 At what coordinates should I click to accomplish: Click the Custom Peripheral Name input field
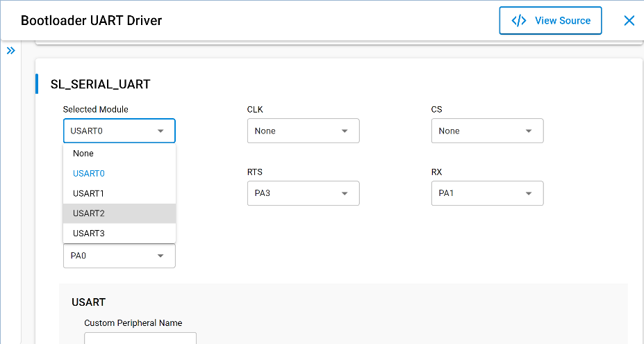[x=140, y=338]
